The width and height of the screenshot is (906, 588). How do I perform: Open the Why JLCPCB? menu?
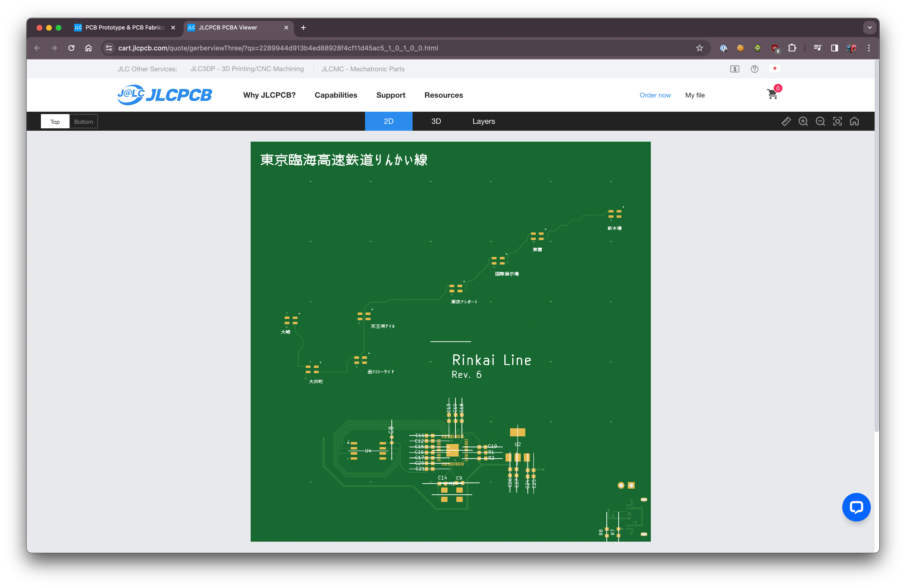coord(269,95)
